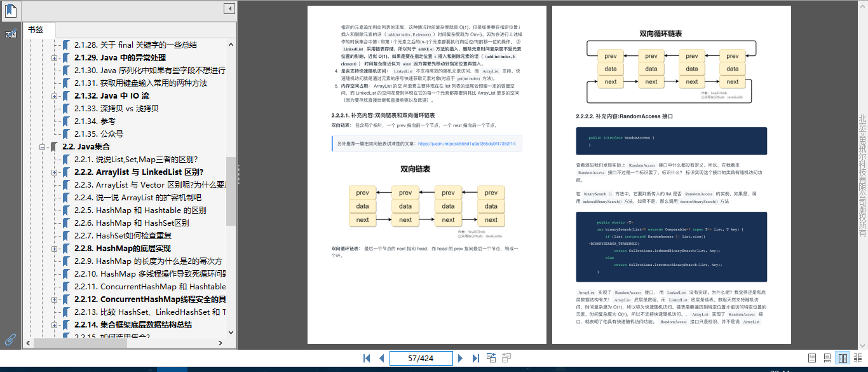
Task: Open bookmark 2.1.28 关于 final 关键字的一些总结
Action: pyautogui.click(x=135, y=45)
